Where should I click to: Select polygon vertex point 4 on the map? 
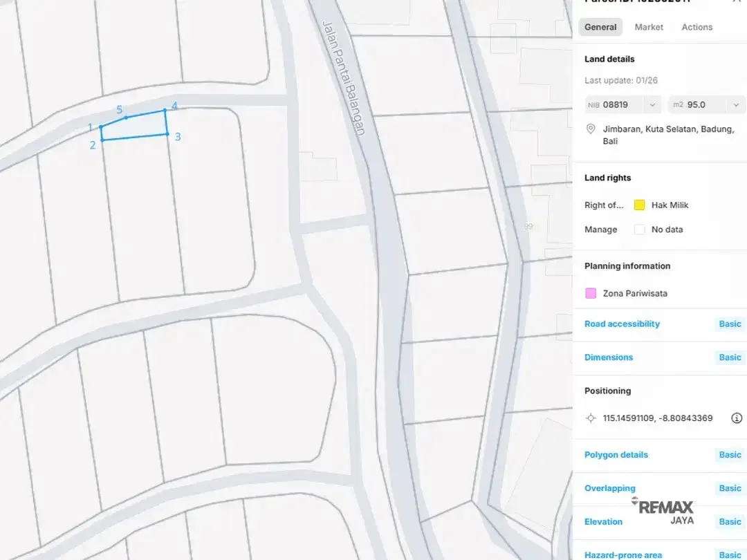coord(165,111)
